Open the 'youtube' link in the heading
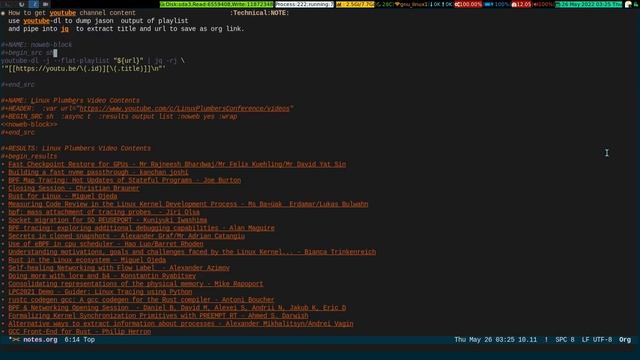The width and height of the screenshot is (640, 360). tap(62, 13)
